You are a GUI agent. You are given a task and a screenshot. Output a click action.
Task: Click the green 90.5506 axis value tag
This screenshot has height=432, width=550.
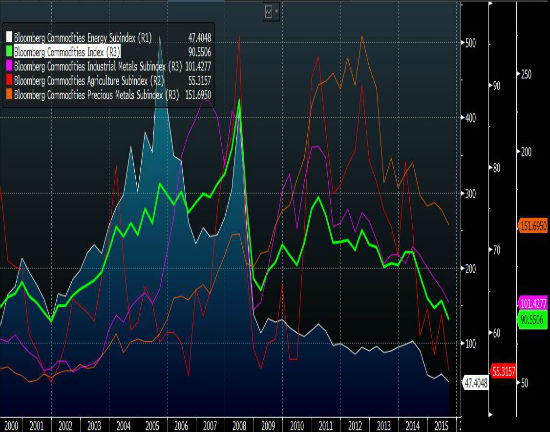pyautogui.click(x=533, y=319)
